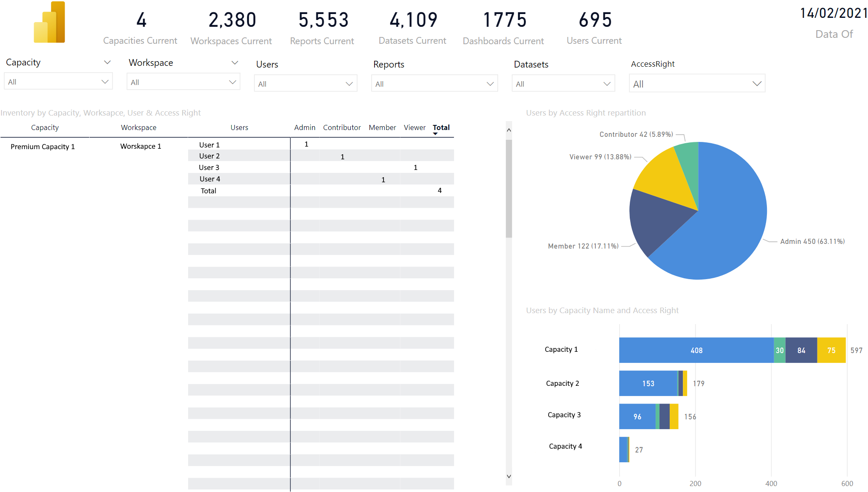Click the 5,553 Reports Current card
Viewport: 868px width, 492px height.
coord(322,28)
